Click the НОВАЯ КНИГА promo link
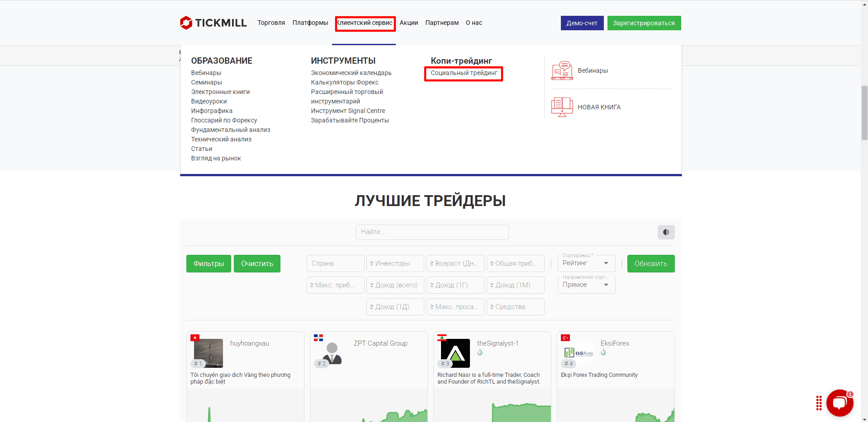 (x=599, y=107)
